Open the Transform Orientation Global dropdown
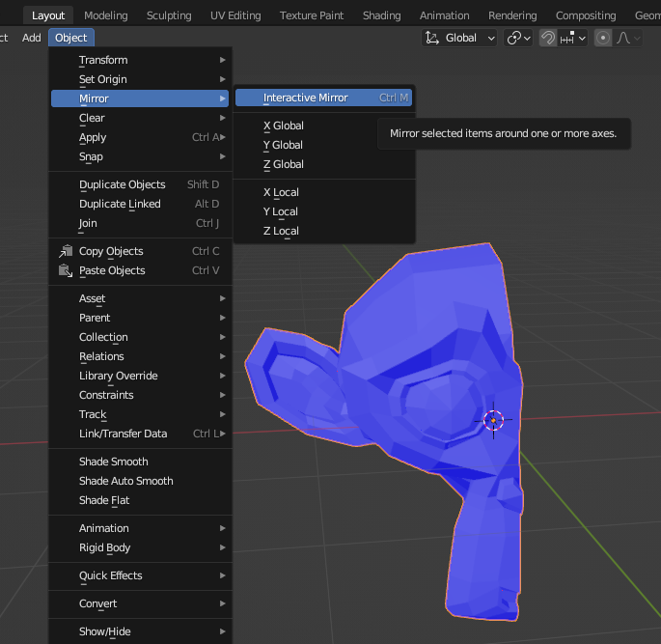 coord(459,38)
